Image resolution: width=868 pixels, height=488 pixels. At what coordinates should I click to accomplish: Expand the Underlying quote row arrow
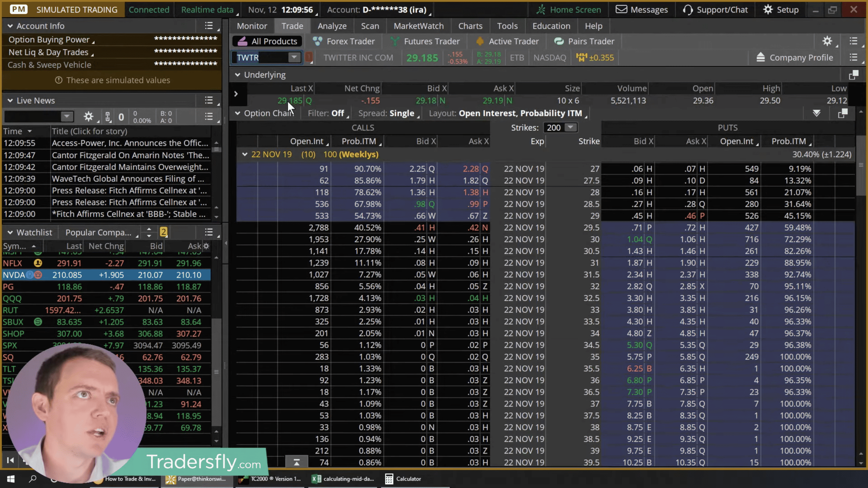[236, 94]
